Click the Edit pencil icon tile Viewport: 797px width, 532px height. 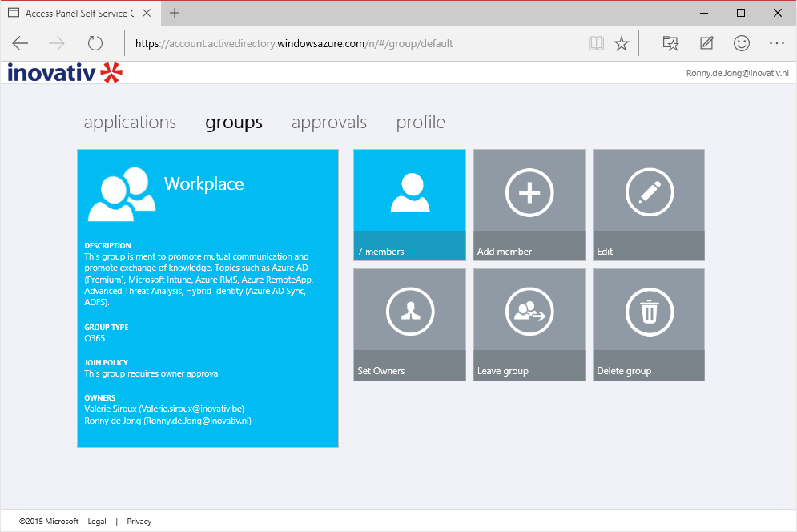(649, 193)
